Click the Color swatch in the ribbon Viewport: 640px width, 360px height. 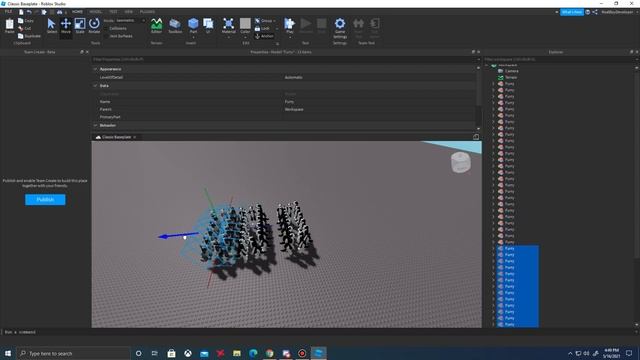point(245,23)
